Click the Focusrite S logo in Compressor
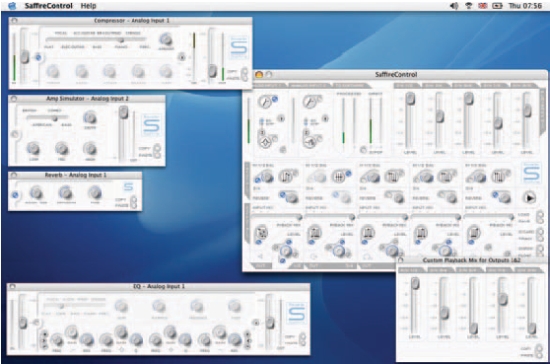The width and height of the screenshot is (550, 364). pos(239,47)
